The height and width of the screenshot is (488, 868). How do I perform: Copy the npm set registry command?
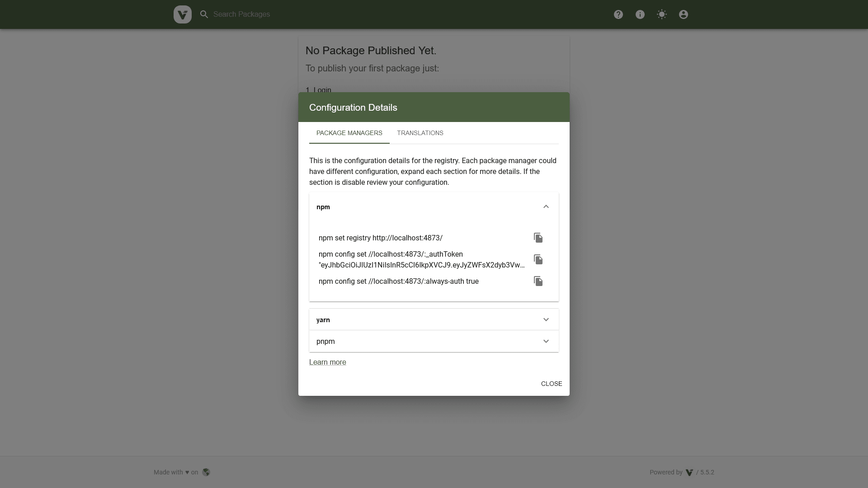coord(538,238)
